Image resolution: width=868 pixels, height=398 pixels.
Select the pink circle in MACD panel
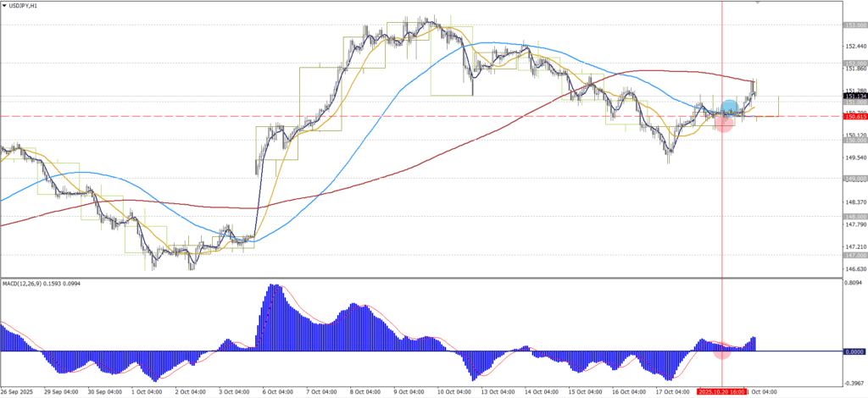click(721, 350)
